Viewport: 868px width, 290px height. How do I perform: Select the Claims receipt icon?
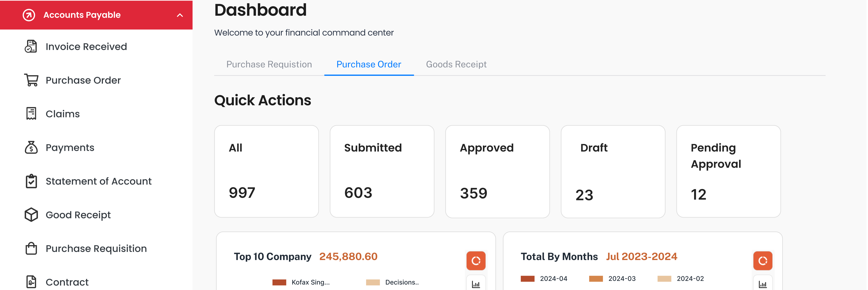pyautogui.click(x=31, y=114)
